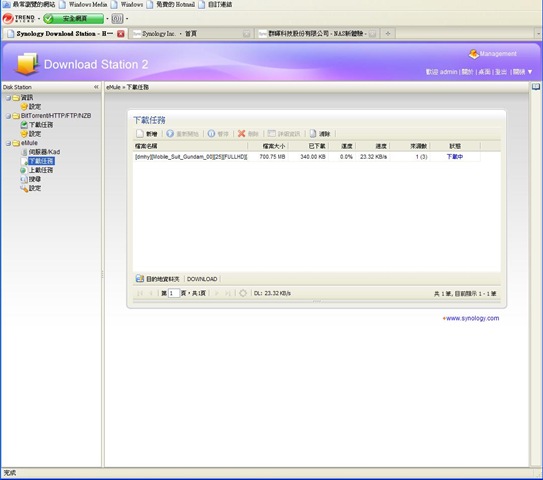Image resolution: width=543 pixels, height=480 pixels.
Task: Click the 700.75 MB file size cell
Action: click(x=272, y=157)
